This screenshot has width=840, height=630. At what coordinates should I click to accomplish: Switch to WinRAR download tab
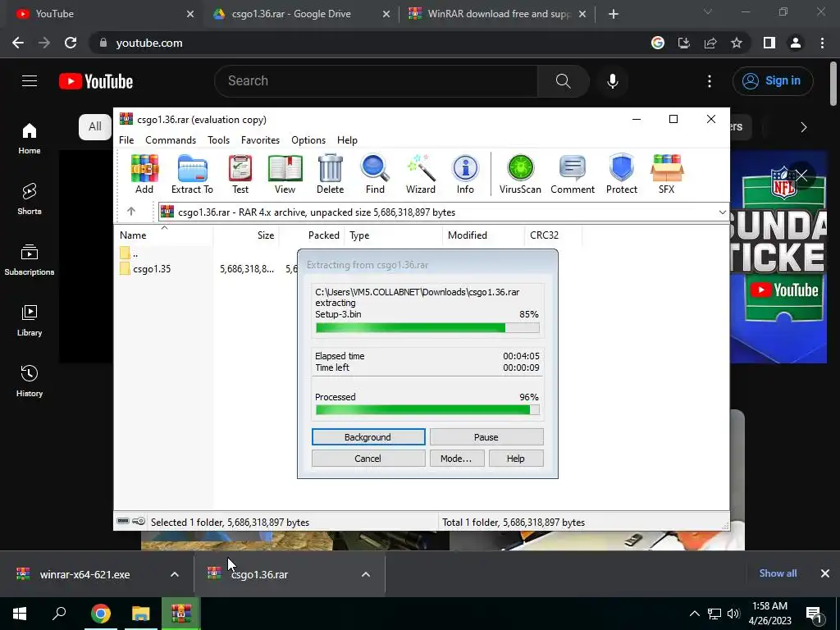[498, 14]
